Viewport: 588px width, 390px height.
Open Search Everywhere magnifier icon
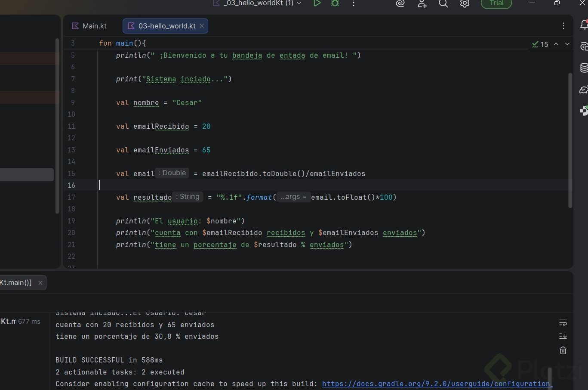pos(443,4)
